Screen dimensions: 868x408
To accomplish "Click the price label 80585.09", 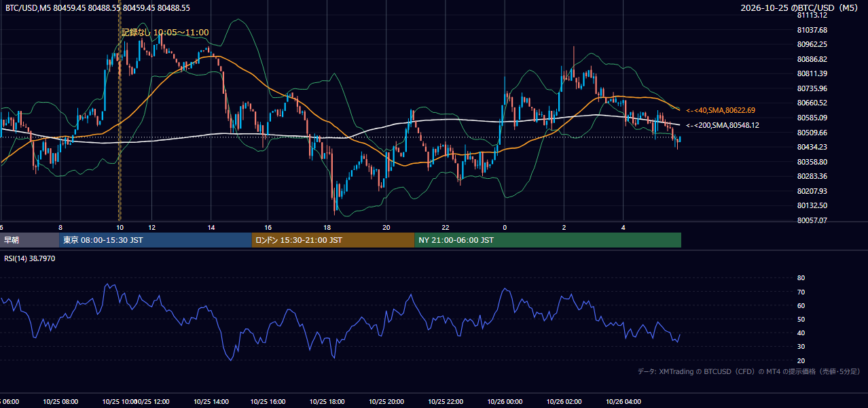I will [x=812, y=118].
